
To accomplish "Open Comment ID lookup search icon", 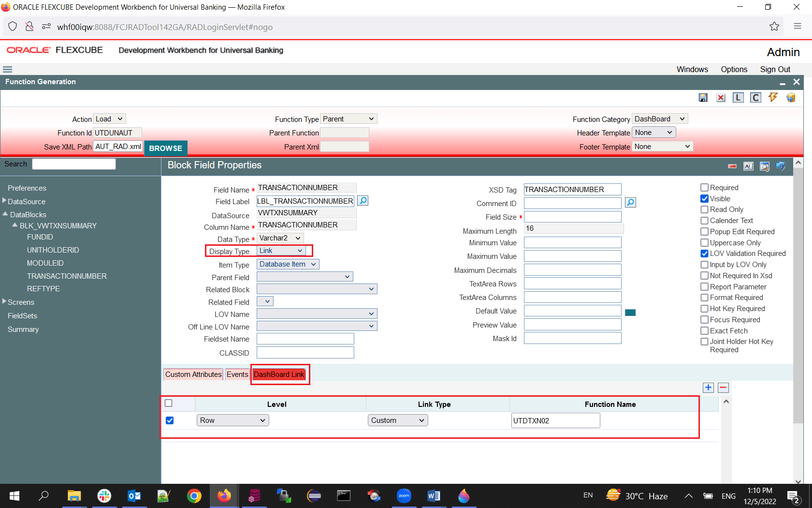I will coord(630,203).
